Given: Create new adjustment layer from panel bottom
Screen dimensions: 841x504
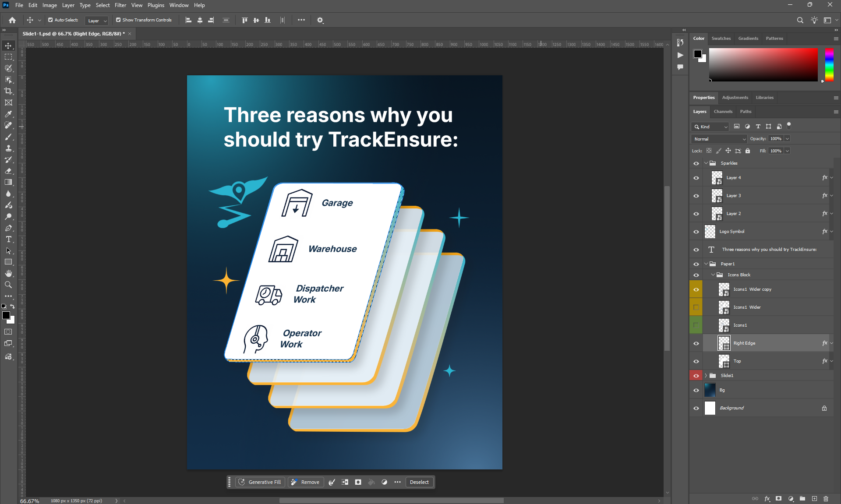Looking at the screenshot, I should pos(791,499).
